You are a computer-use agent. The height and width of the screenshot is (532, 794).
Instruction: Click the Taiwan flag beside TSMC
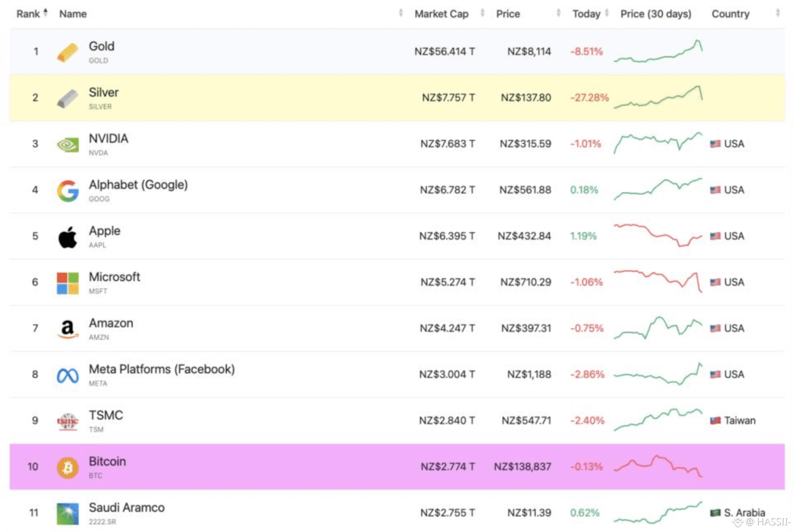pyautogui.click(x=715, y=420)
